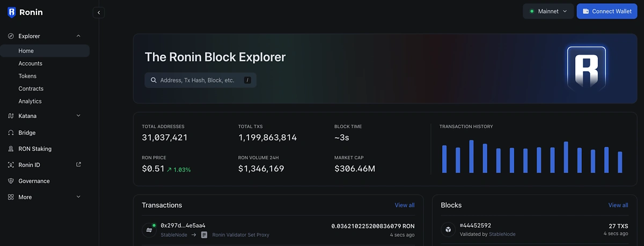Select Home in the sidebar
Image resolution: width=644 pixels, height=246 pixels.
[x=45, y=51]
